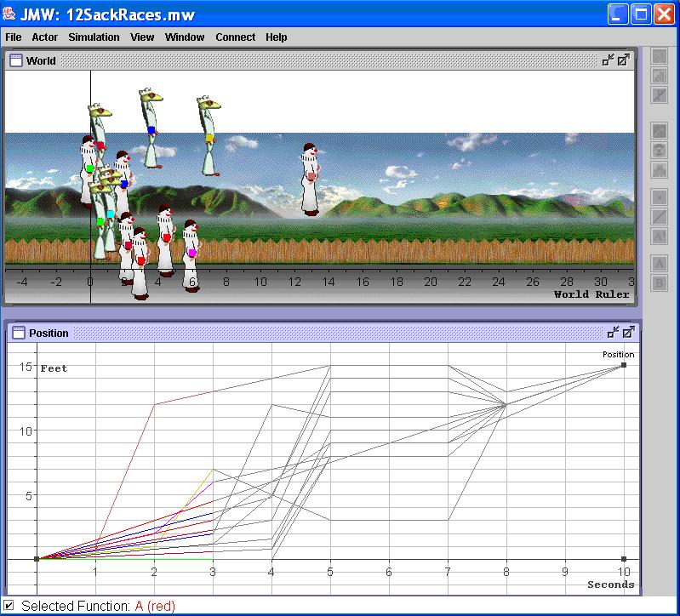Toggle the Selected Function checkbox
The height and width of the screenshot is (616, 680).
pos(9,606)
